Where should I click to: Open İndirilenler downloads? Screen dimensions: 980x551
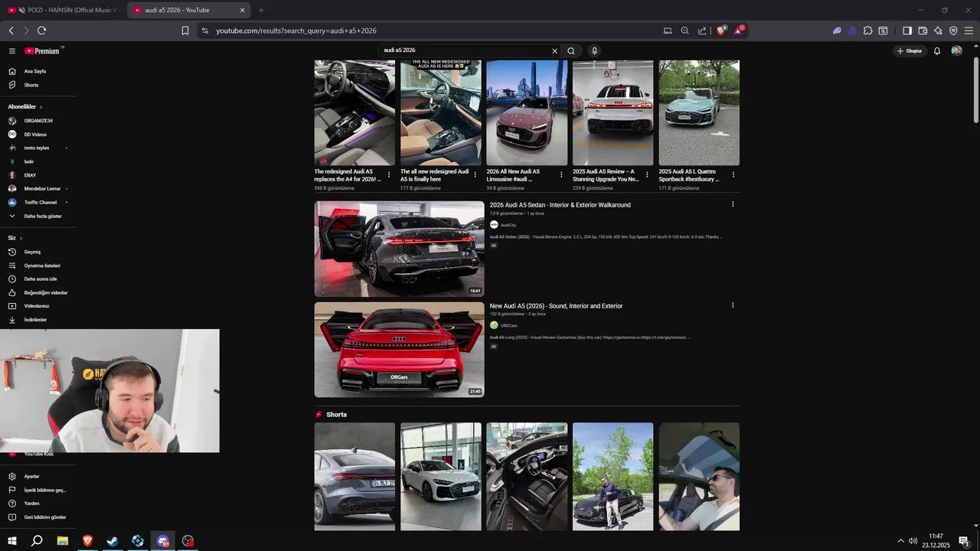(x=38, y=320)
